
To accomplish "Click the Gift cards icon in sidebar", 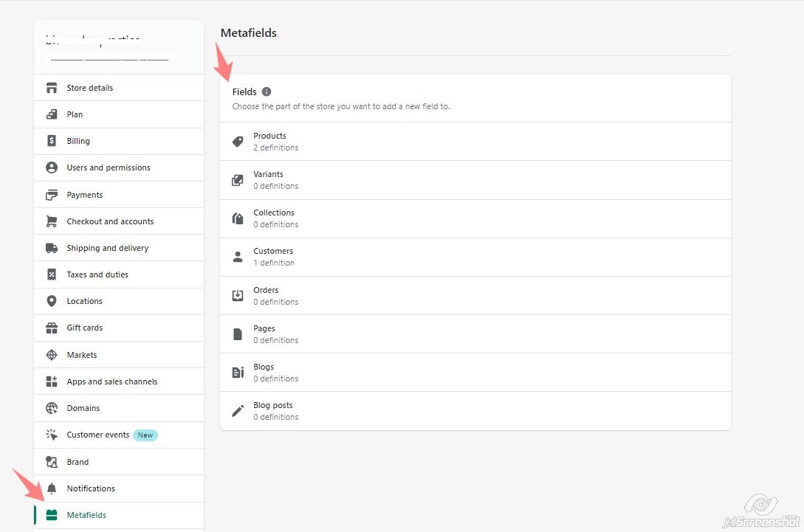I will coord(52,328).
